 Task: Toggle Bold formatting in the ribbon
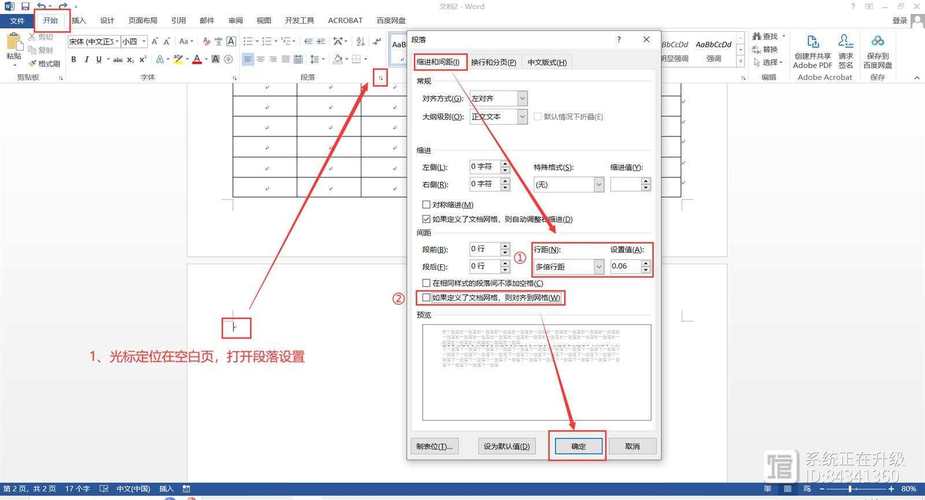pyautogui.click(x=74, y=60)
